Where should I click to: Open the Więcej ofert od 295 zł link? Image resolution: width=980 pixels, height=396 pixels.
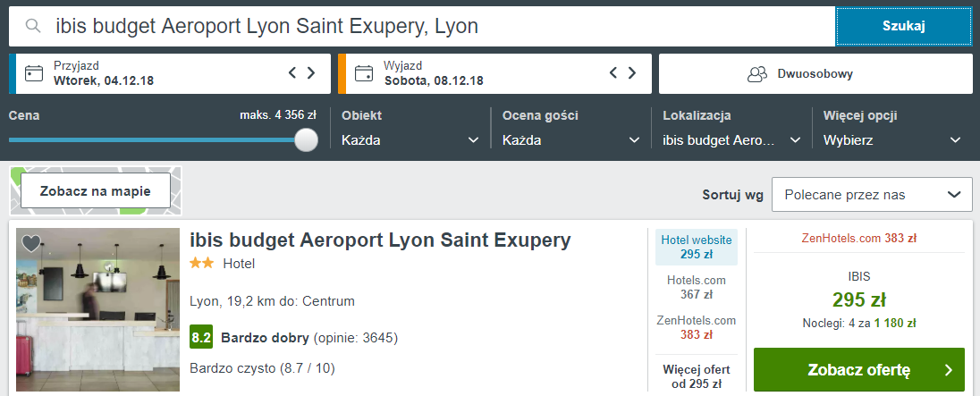coord(697,377)
